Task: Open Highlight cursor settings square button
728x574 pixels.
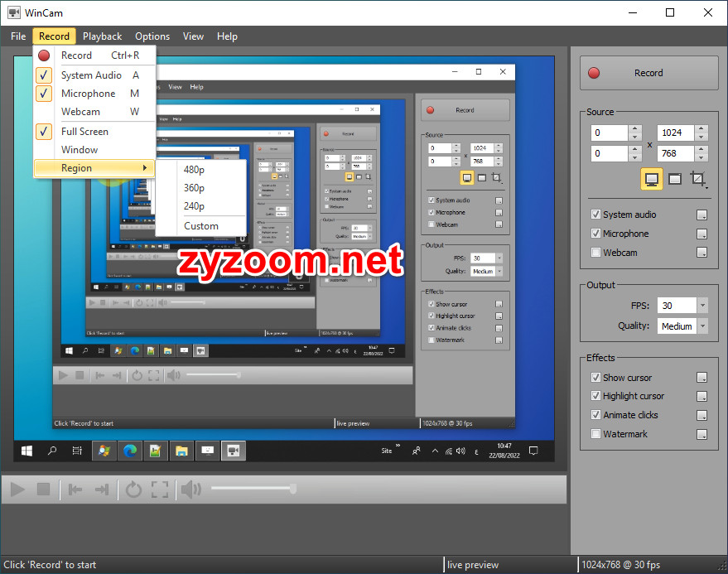Action: 702,396
